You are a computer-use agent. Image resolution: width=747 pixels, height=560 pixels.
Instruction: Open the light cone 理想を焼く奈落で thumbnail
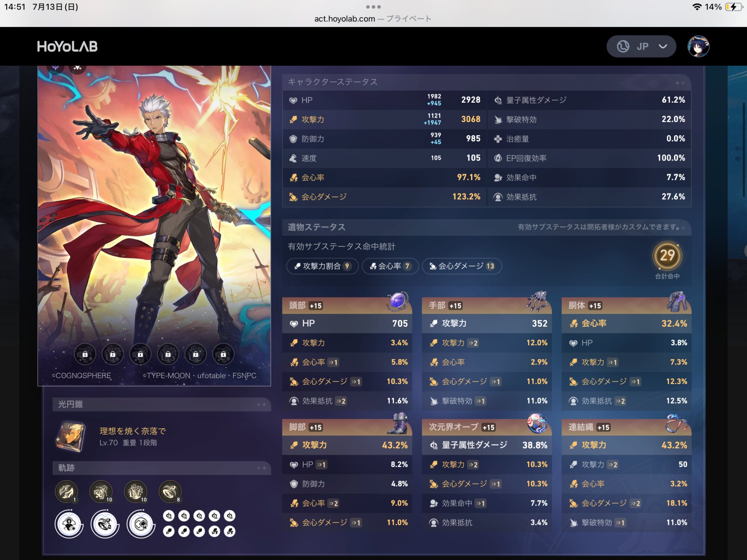click(71, 436)
